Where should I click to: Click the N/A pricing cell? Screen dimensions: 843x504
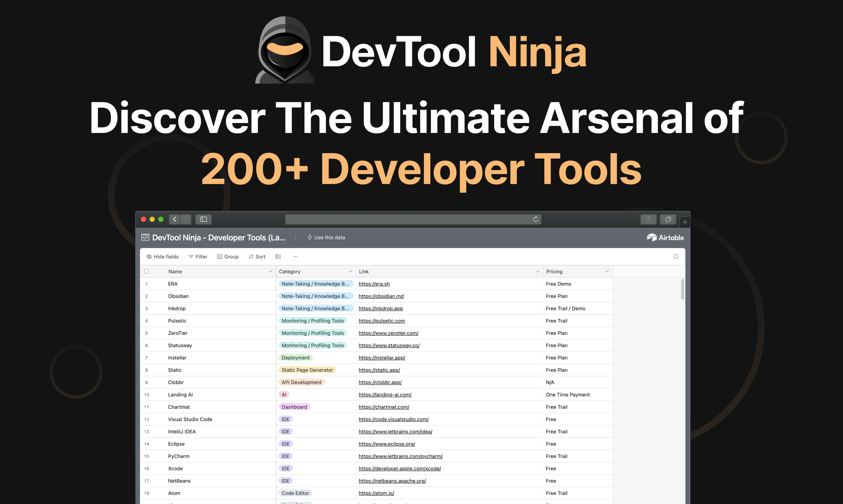click(x=578, y=382)
